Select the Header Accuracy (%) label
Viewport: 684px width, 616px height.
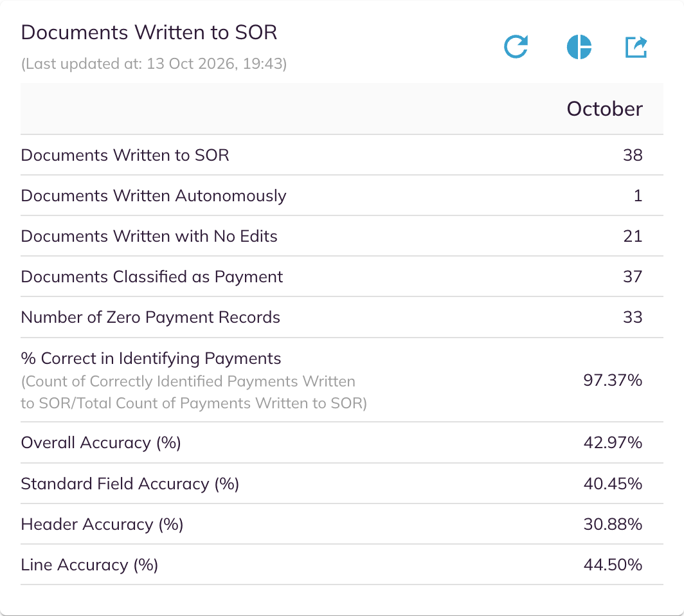pyautogui.click(x=102, y=525)
